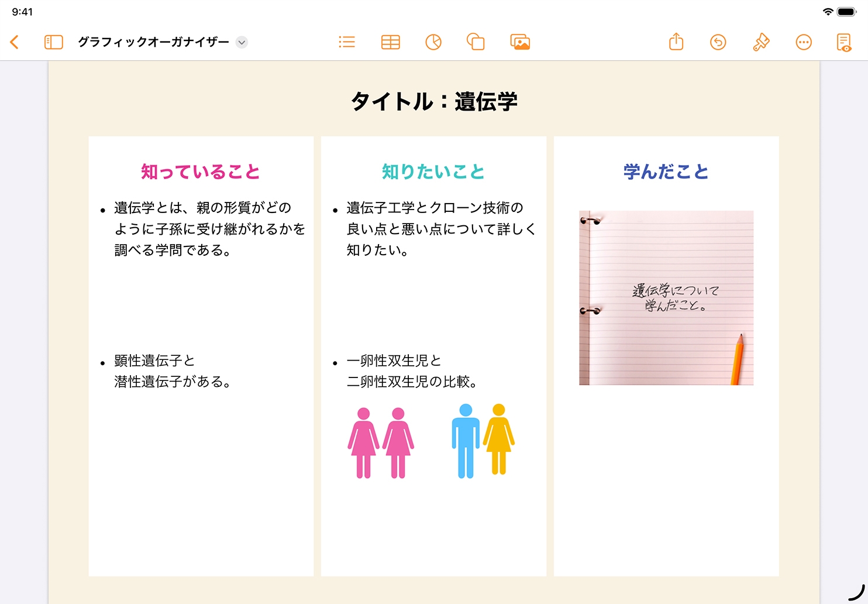This screenshot has height=604, width=868.
Task: Select the blue male figure shape
Action: tap(466, 441)
